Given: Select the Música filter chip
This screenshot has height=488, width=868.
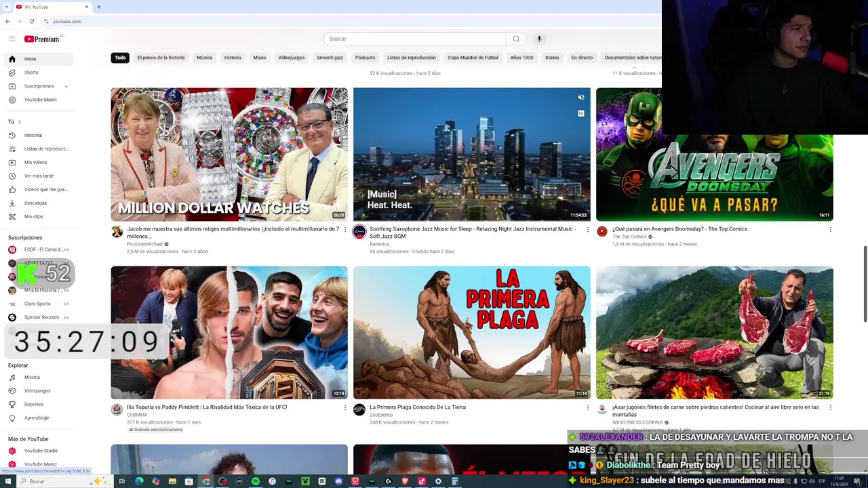Looking at the screenshot, I should click(204, 58).
